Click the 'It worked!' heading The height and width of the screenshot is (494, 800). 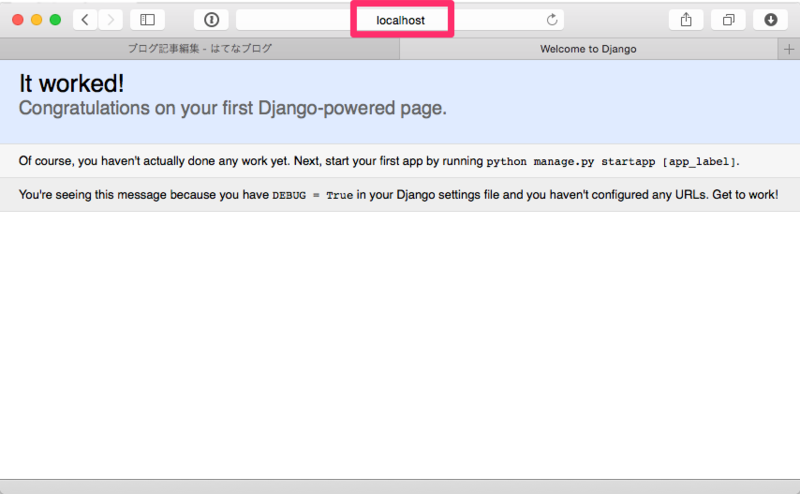point(71,84)
